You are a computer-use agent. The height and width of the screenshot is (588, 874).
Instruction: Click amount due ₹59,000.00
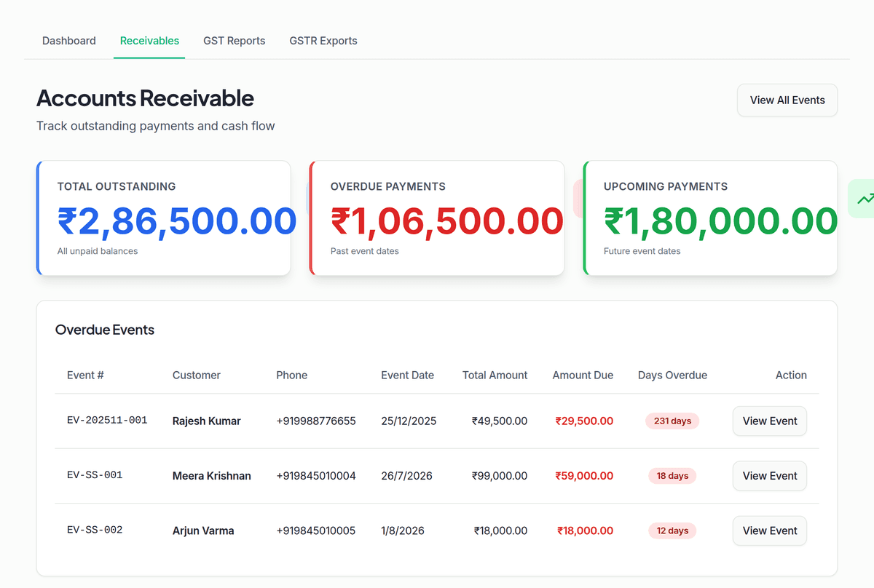coord(584,476)
